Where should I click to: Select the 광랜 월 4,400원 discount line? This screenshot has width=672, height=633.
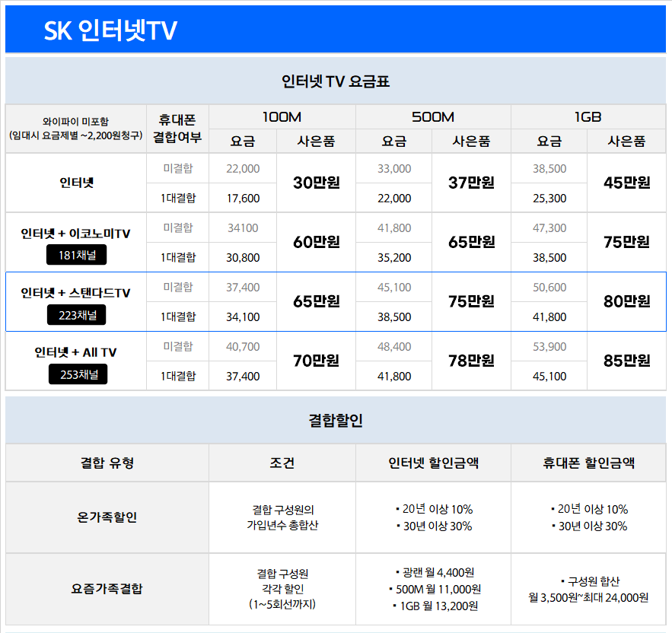coord(435,573)
